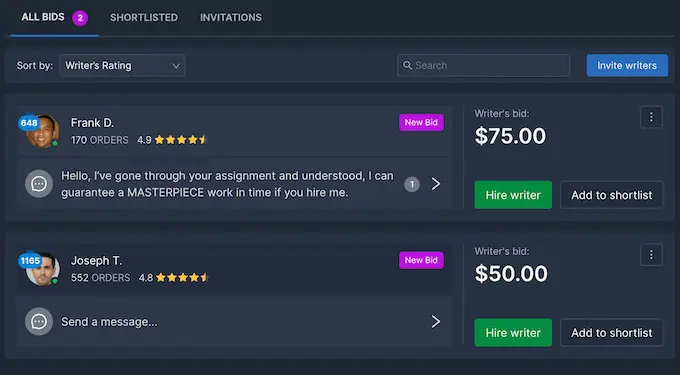
Task: Hire writer Joseph T. for $50.00
Action: coord(513,333)
